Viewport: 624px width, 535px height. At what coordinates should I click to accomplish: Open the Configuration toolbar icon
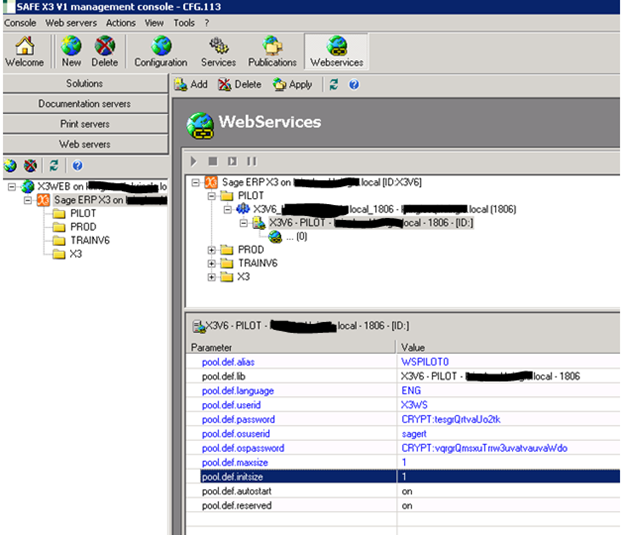160,47
